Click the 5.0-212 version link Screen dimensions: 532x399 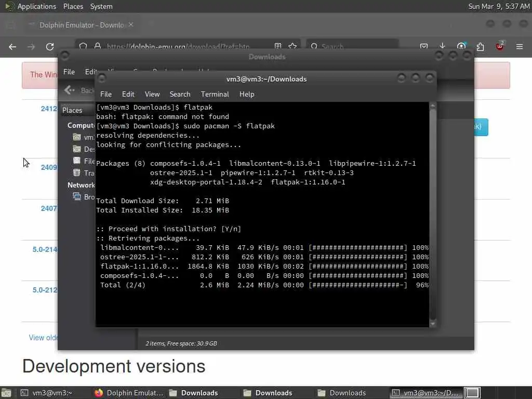[x=45, y=290]
